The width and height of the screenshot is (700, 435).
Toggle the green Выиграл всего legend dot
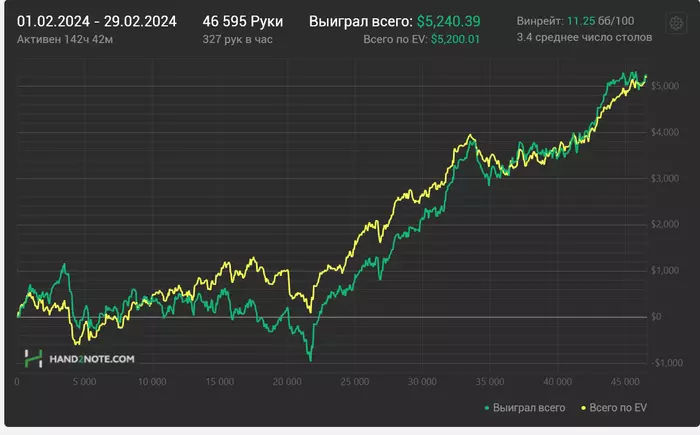coord(487,408)
